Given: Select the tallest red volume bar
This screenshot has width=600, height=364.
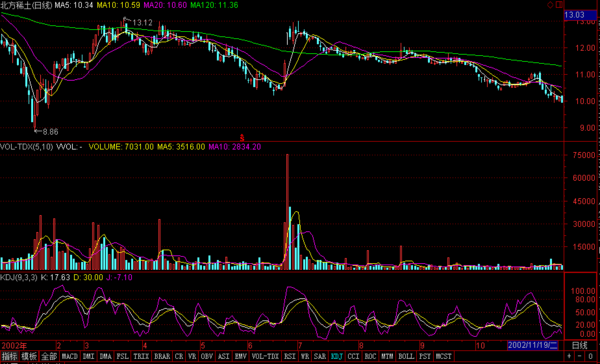Looking at the screenshot, I should (287, 212).
